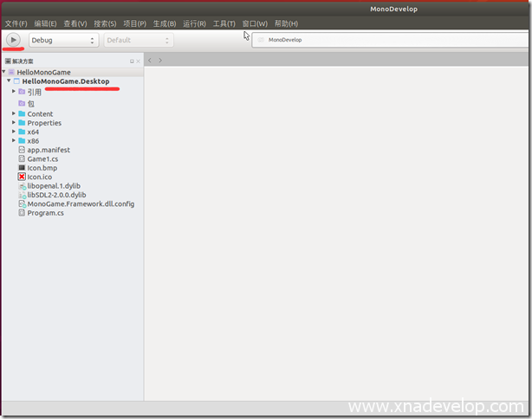The image size is (532, 419).
Task: Open the Default target dropdown
Action: 138,40
